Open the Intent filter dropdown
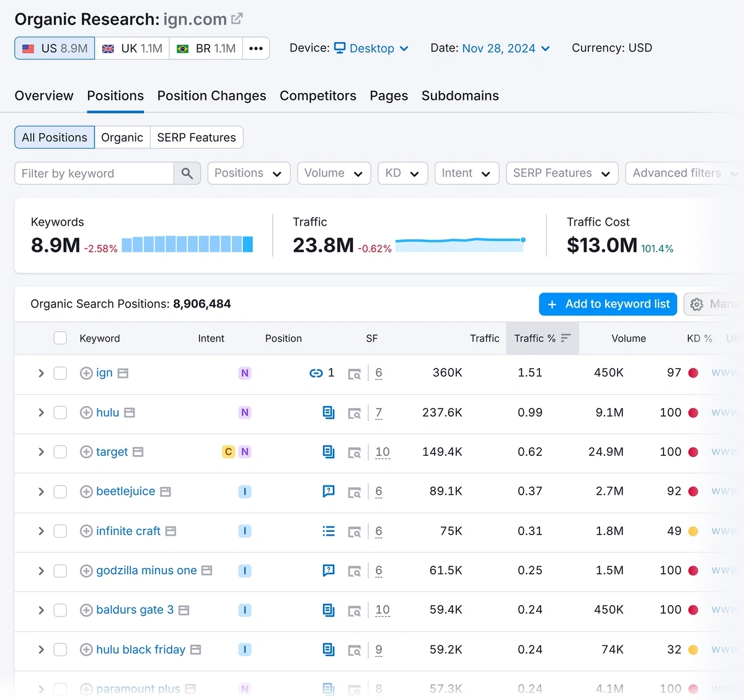This screenshot has width=744, height=700. click(x=467, y=174)
